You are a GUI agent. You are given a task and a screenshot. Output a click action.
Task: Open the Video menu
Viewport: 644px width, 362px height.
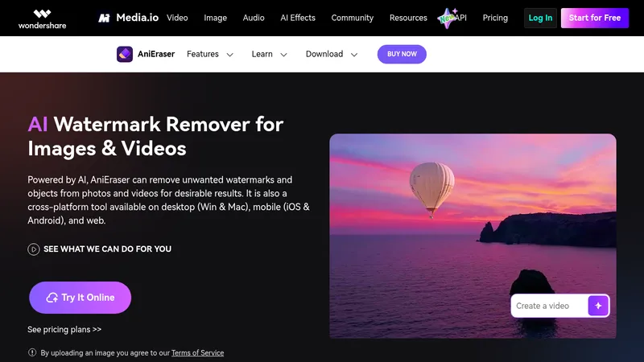(x=177, y=18)
